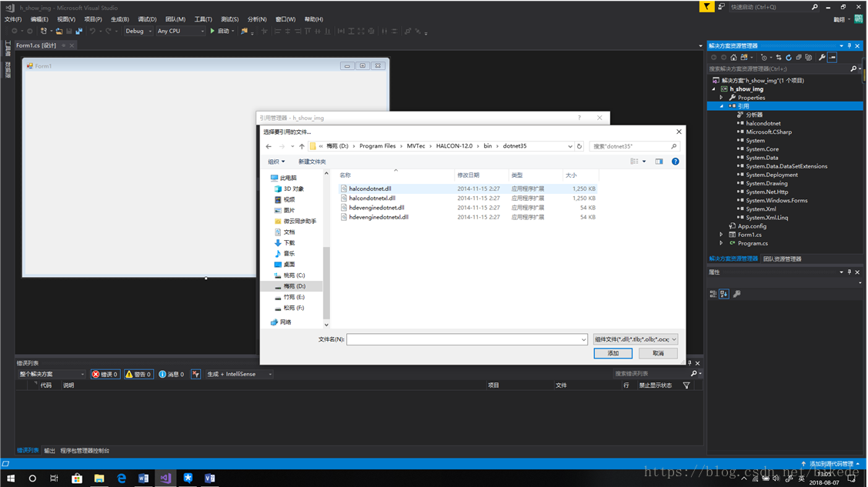Click the Sync with active document icon
Screen dimensions: 868x487
click(x=779, y=58)
